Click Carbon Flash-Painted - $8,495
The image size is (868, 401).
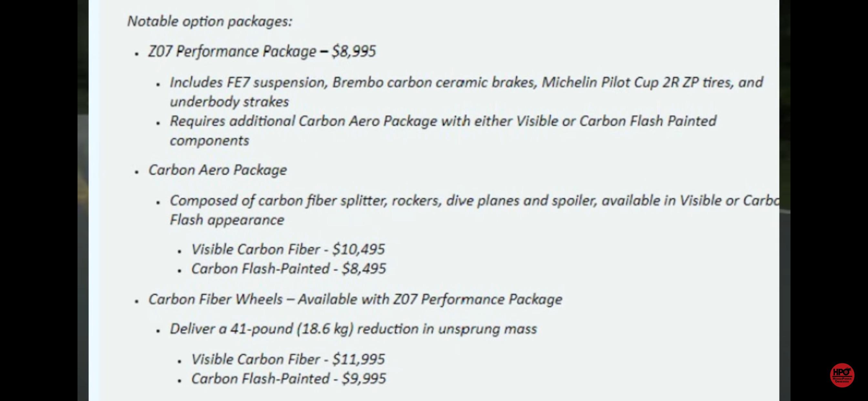point(288,269)
